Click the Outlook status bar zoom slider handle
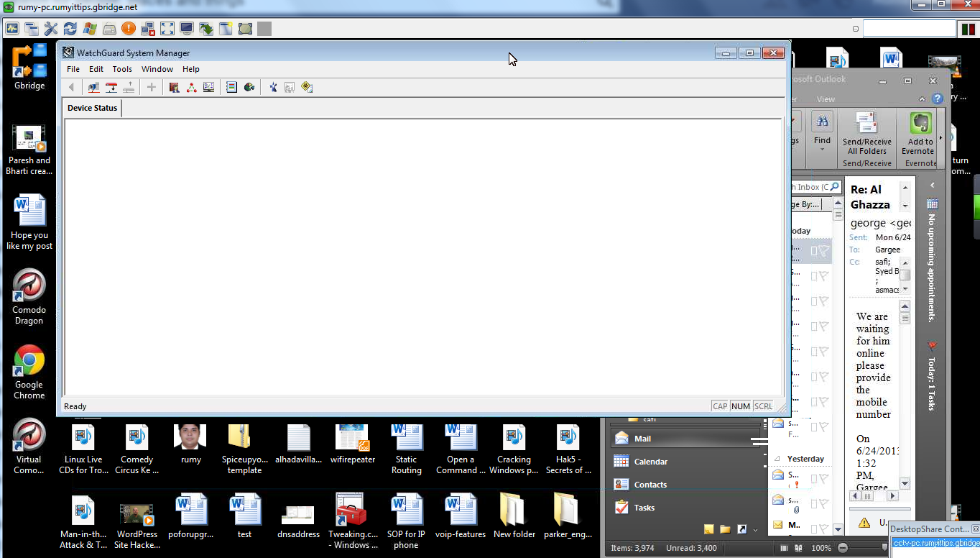Image resolution: width=980 pixels, height=558 pixels. pyautogui.click(x=884, y=548)
